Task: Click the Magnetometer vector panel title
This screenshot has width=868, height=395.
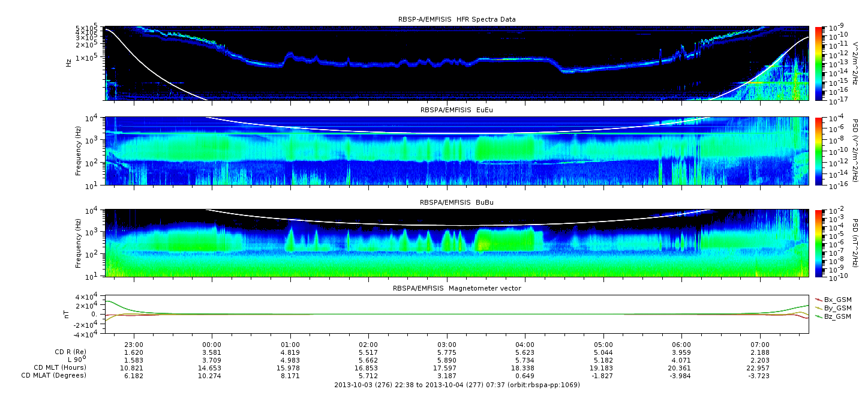Action: click(x=456, y=288)
